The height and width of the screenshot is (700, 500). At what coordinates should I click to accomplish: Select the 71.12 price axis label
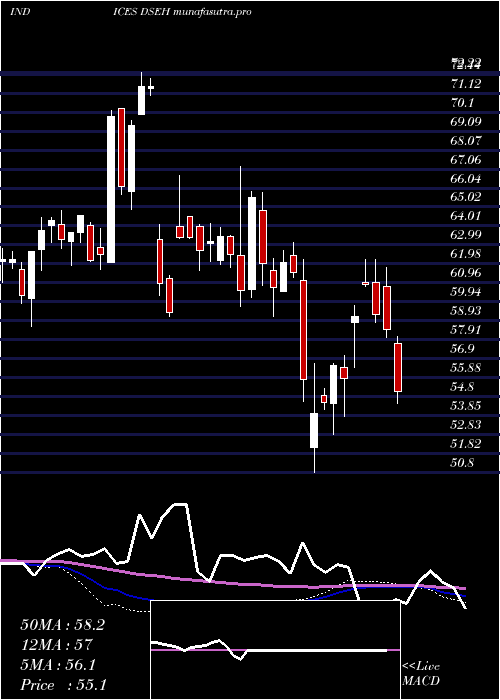point(466,83)
